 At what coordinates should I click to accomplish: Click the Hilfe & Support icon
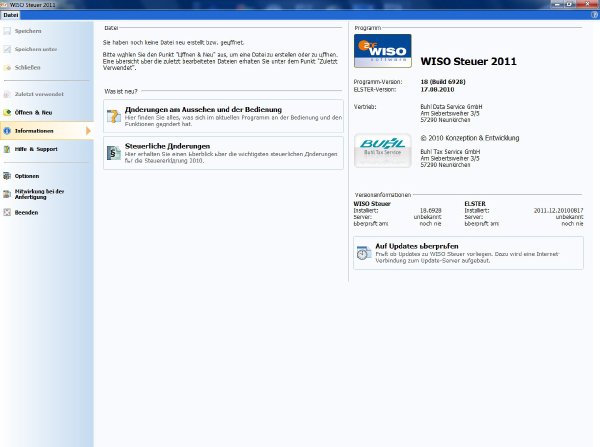7,149
